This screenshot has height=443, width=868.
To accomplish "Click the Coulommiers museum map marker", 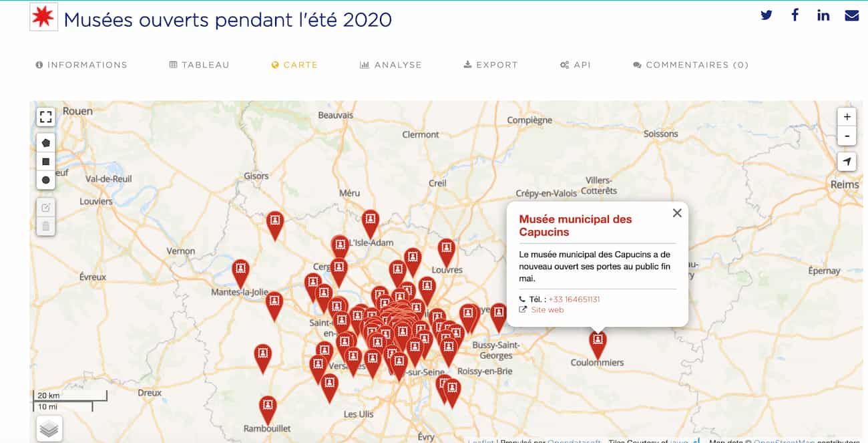I will tap(598, 343).
